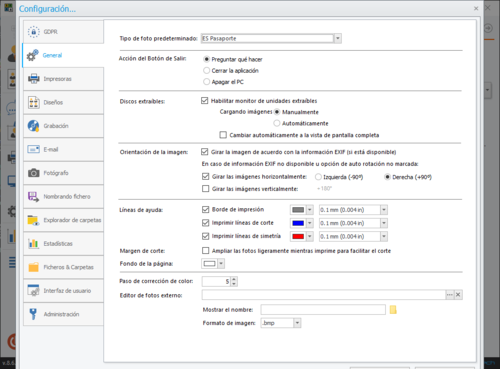The image size is (500, 369).
Task: Open Borde de impresión line width dropdown
Action: (x=384, y=210)
